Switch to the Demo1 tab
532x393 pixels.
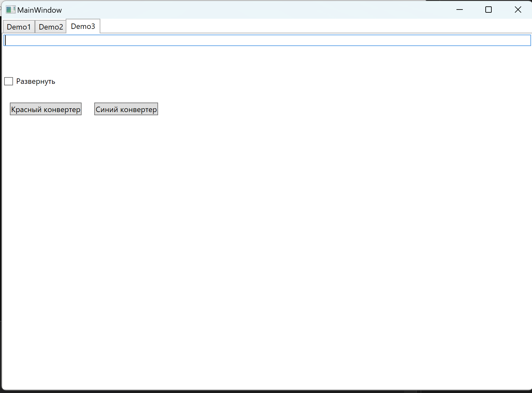[19, 27]
